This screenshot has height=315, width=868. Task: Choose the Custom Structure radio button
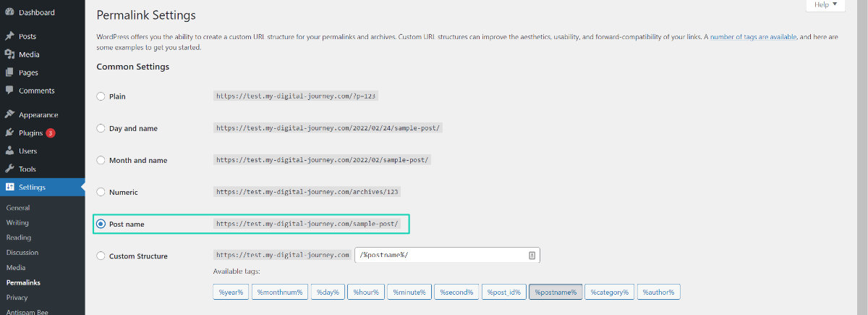tap(101, 256)
